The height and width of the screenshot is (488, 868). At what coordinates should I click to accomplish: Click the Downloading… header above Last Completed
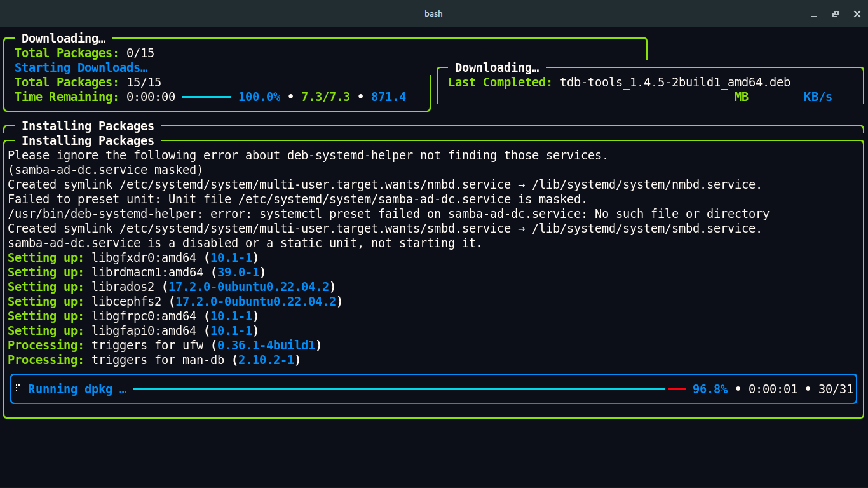coord(496,68)
